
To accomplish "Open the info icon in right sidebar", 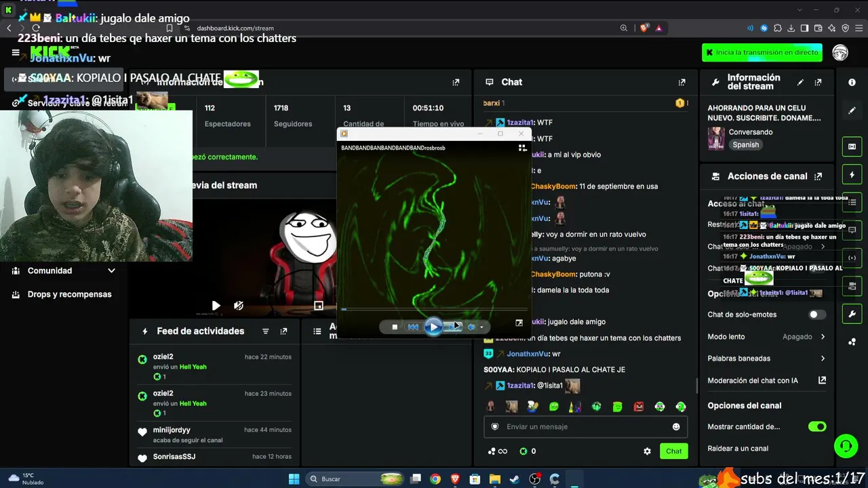I will tap(852, 82).
